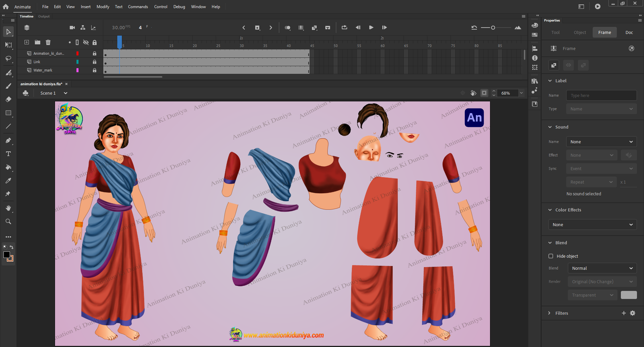Select the Text tool

(x=8, y=154)
